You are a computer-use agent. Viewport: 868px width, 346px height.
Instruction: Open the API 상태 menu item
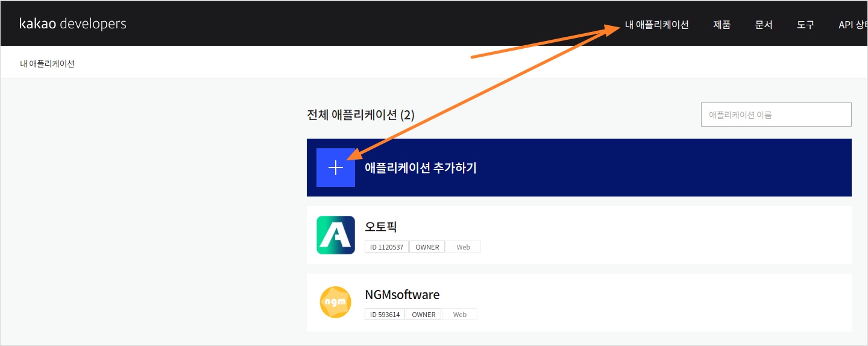pos(853,25)
